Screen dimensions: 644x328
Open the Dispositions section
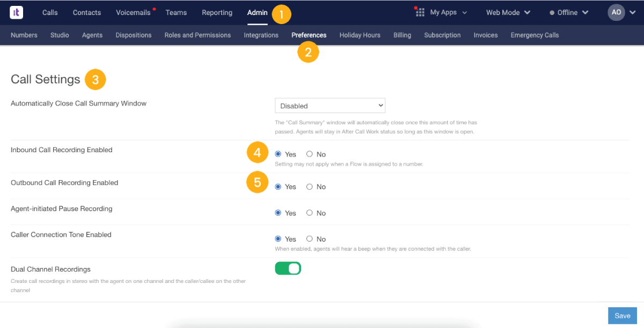[x=134, y=35]
